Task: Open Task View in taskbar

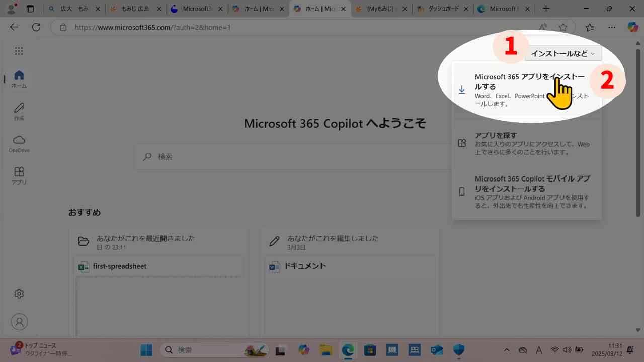Action: (281, 350)
